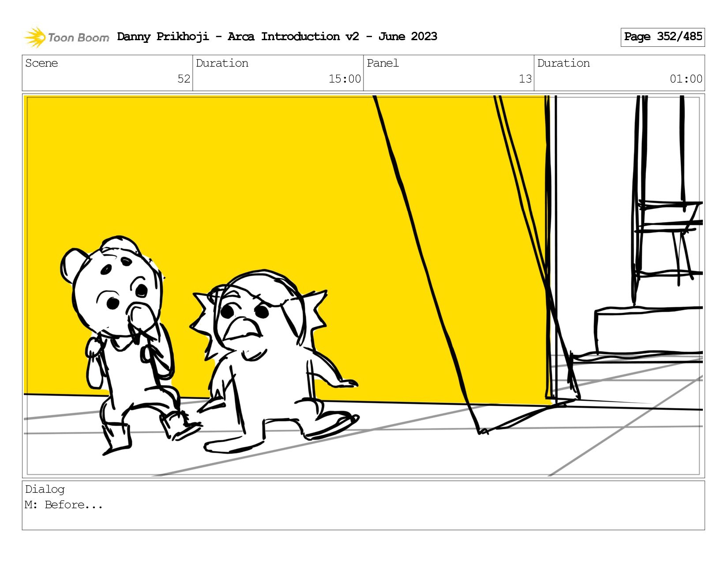728x563 pixels.
Task: Click the 'Panel' label
Action: coord(383,63)
